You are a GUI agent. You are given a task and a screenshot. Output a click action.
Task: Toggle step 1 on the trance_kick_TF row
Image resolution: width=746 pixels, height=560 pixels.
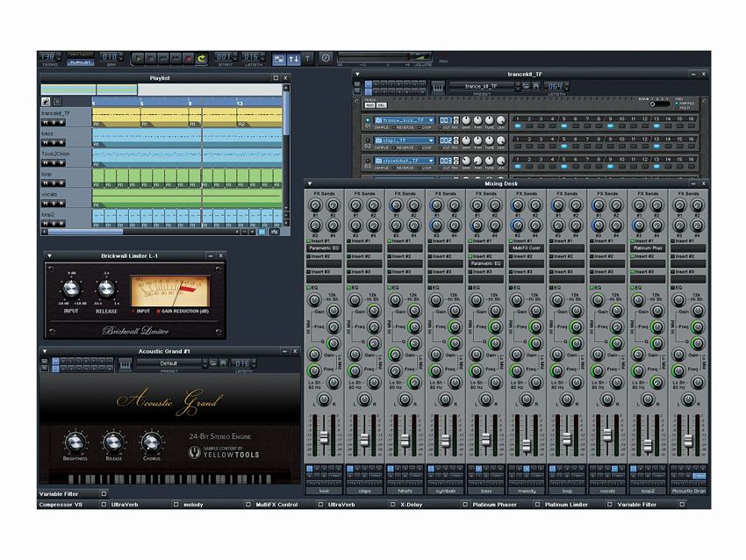point(518,126)
